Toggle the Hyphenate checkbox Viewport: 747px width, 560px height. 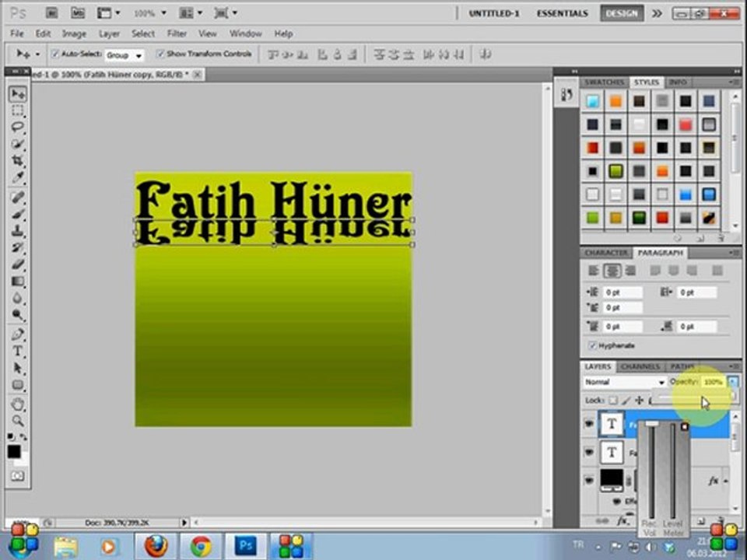592,345
